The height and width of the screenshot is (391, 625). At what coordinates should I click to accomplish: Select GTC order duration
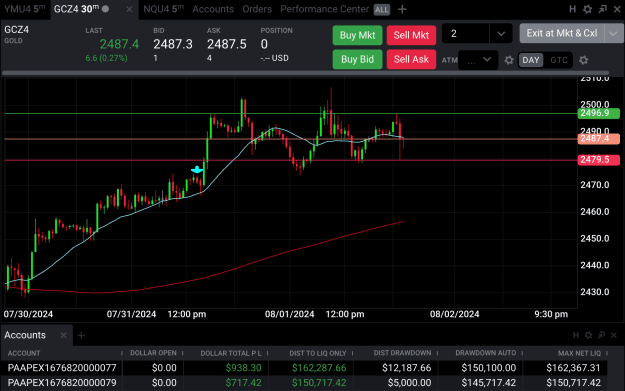tap(559, 60)
